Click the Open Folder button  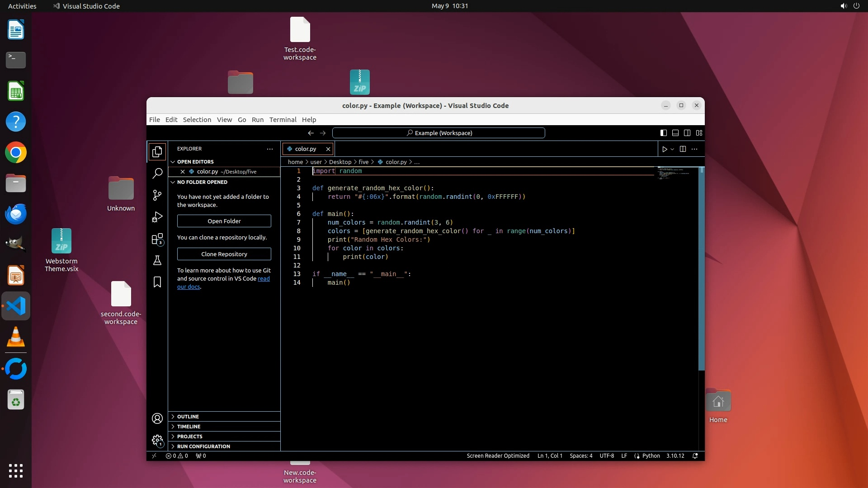point(224,221)
